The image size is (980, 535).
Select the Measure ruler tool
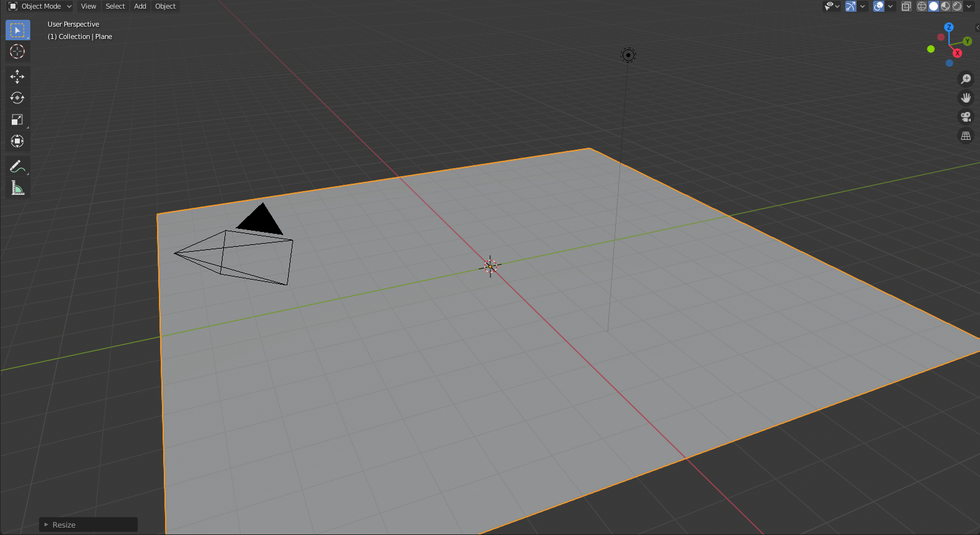17,188
